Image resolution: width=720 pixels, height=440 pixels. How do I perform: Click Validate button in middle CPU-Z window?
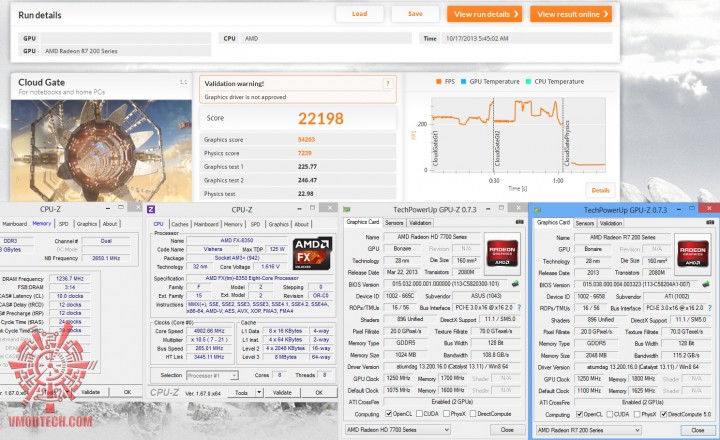pyautogui.click(x=282, y=392)
